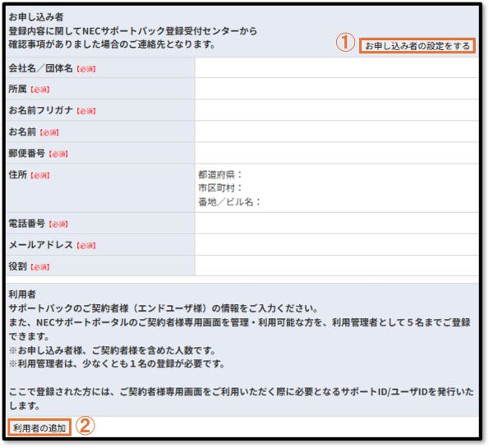Click the 市区町村 address line

[x=220, y=188]
